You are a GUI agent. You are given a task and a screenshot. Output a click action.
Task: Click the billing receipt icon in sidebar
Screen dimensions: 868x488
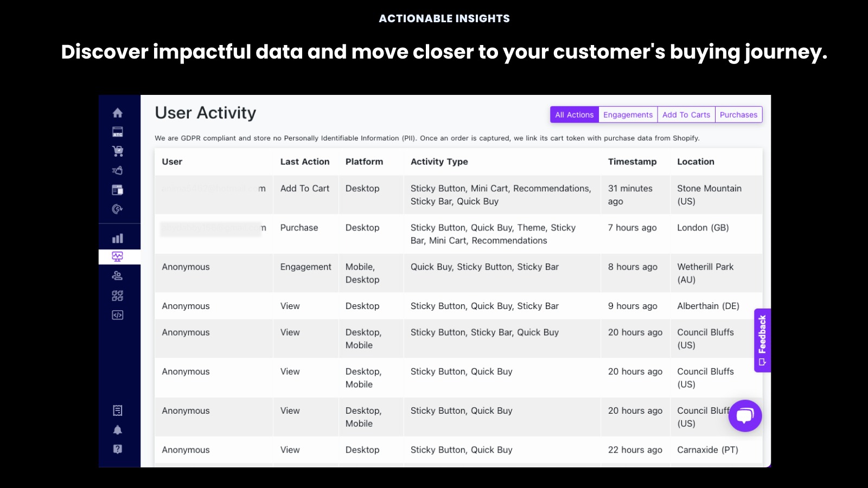click(117, 410)
